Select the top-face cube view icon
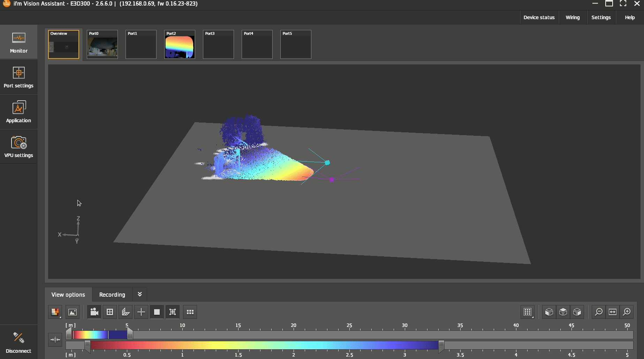Screen dimensions: 644x359 pos(563,312)
